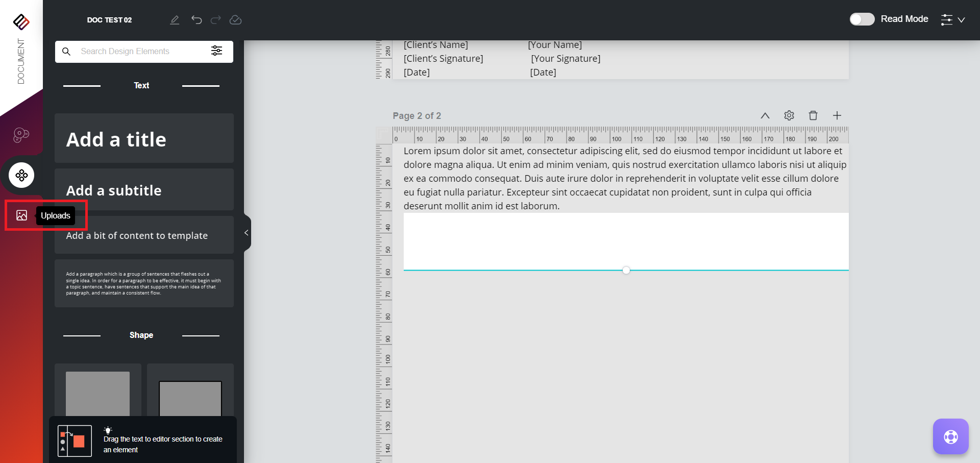Click the pencil rename document icon
980x463 pixels.
pos(175,20)
